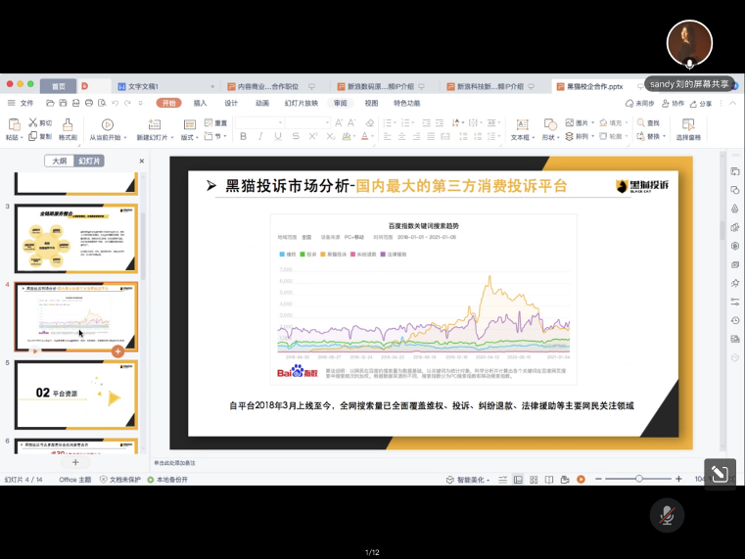The width and height of the screenshot is (746, 560).
Task: Toggle bold text formatting
Action: pos(242,137)
